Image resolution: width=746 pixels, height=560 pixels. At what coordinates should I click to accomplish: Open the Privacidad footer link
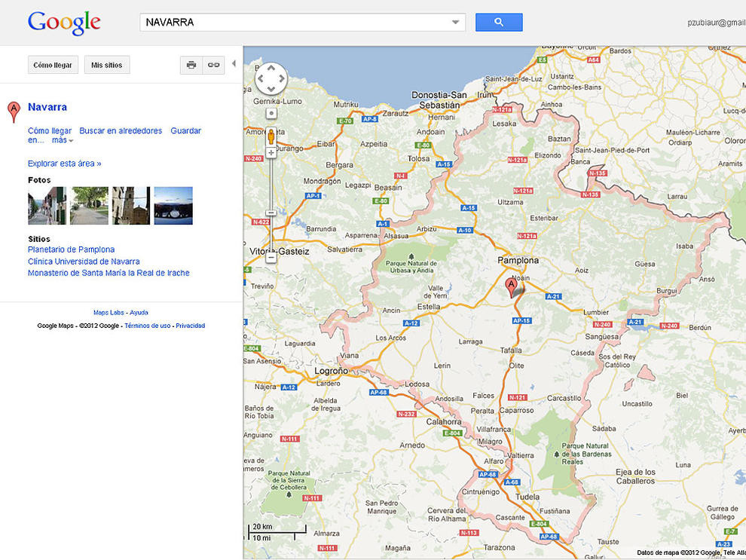(x=191, y=326)
